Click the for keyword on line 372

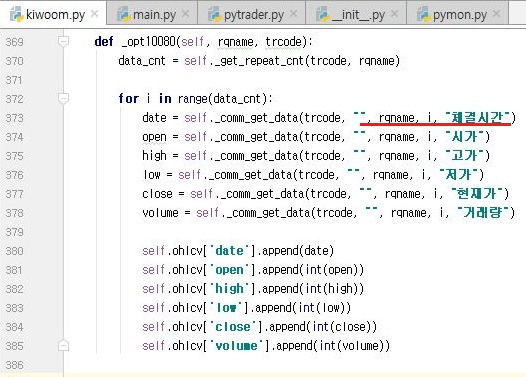128,99
